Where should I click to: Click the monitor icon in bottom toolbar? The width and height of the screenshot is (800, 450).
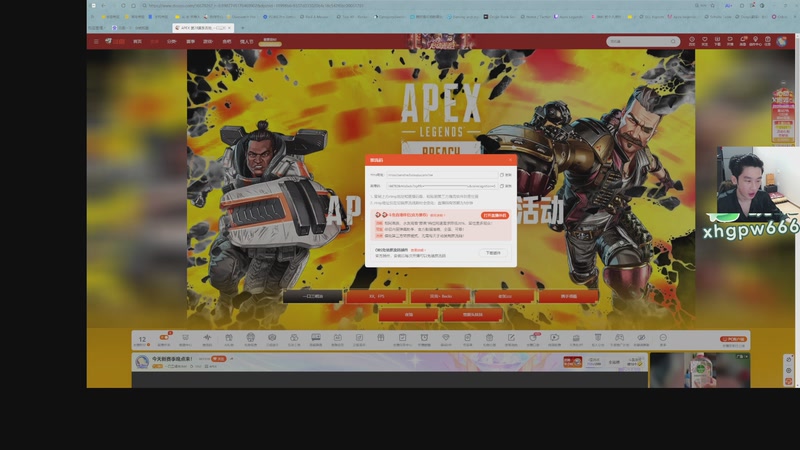[x=316, y=339]
